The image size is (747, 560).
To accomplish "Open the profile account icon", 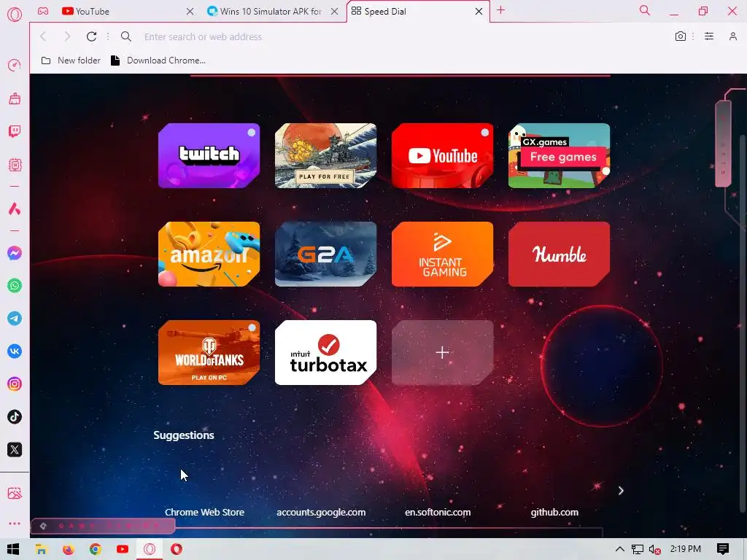I will click(732, 36).
